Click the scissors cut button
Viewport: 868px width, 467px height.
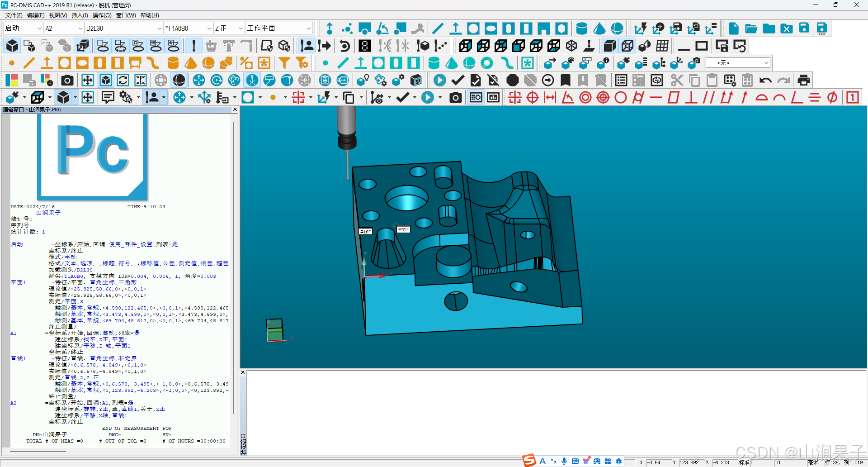[x=677, y=80]
